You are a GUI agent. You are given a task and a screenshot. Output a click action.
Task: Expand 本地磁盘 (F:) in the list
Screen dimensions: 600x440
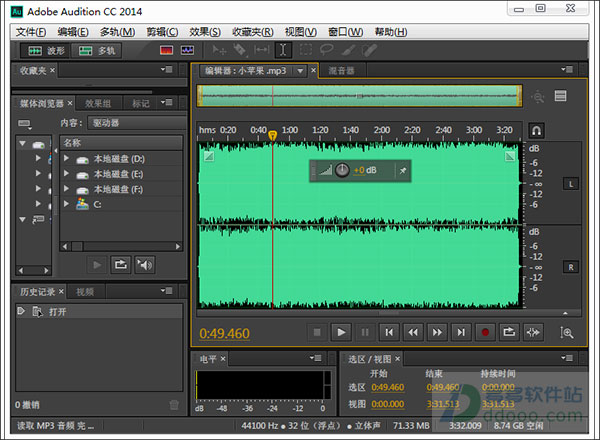click(66, 189)
